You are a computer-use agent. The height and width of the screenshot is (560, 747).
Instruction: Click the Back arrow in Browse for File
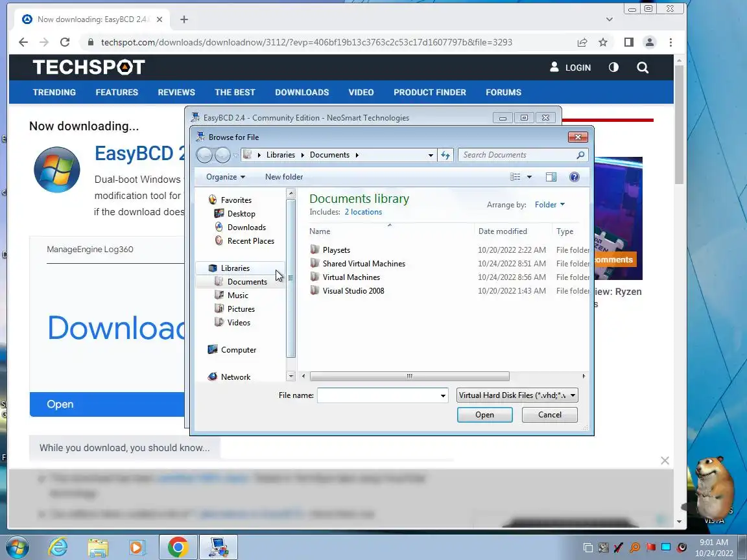pos(204,155)
